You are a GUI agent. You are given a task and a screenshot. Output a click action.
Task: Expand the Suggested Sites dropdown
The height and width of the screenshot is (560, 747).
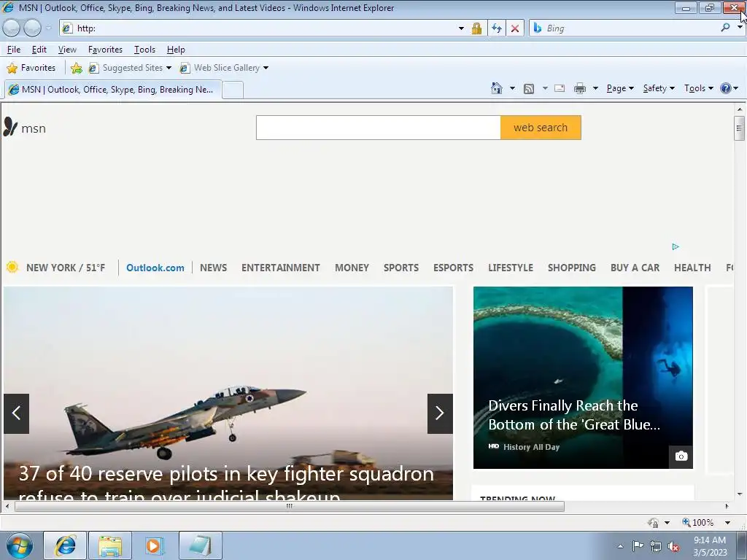169,68
